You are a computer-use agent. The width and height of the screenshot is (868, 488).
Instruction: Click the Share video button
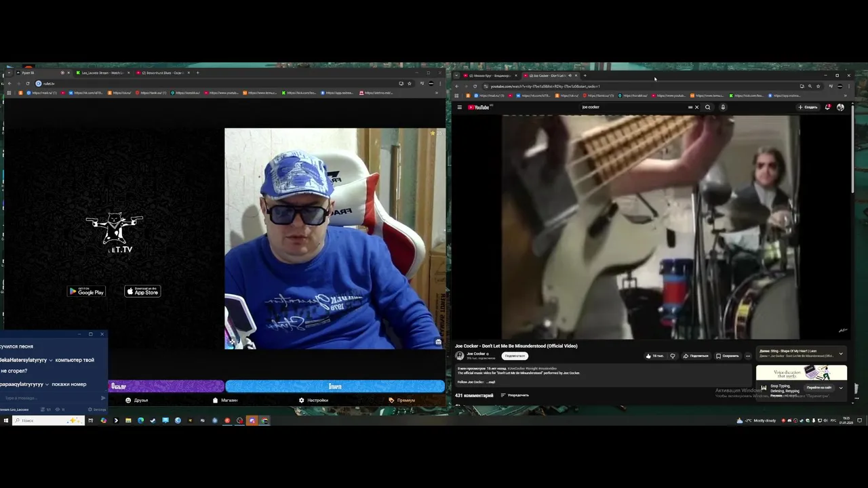pyautogui.click(x=696, y=356)
